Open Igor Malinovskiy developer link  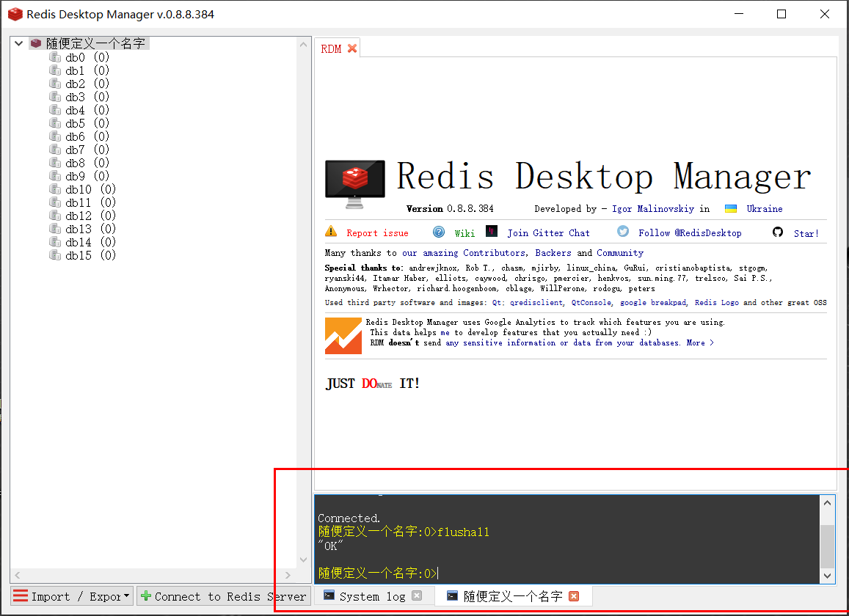653,209
